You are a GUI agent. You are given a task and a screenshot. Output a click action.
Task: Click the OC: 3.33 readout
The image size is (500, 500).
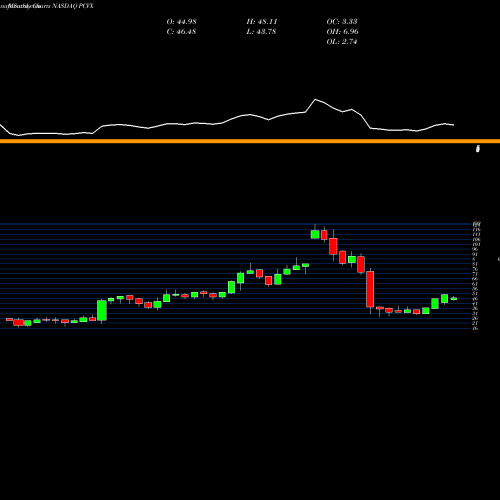pos(342,22)
